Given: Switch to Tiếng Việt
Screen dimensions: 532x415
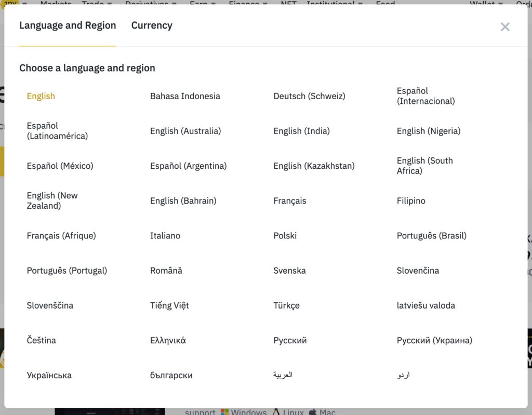Looking at the screenshot, I should point(169,306).
